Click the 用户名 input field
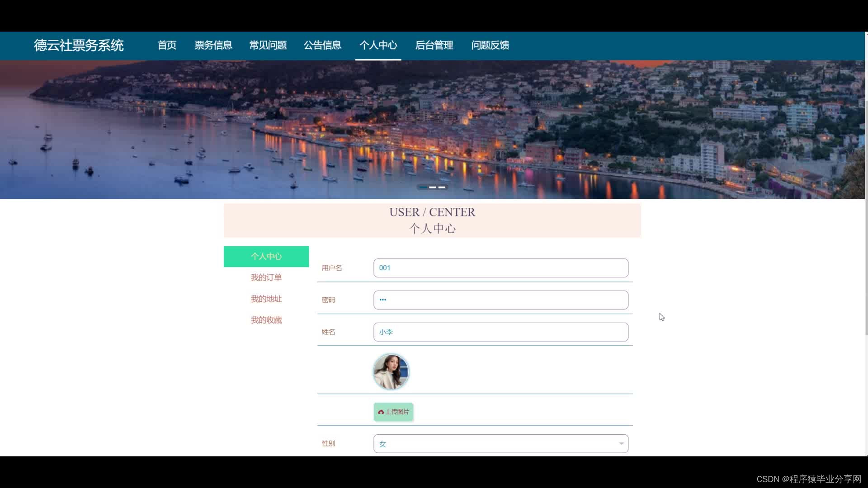The width and height of the screenshot is (868, 488). [x=500, y=268]
